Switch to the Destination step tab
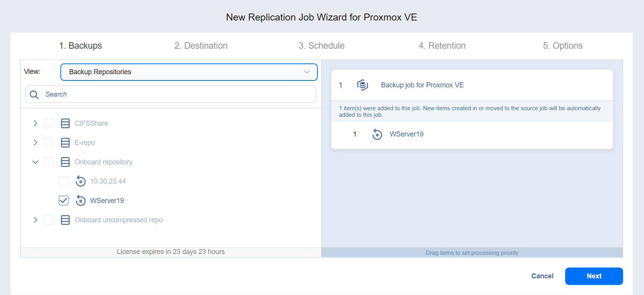Viewport: 644px width, 295px height. coord(201,46)
